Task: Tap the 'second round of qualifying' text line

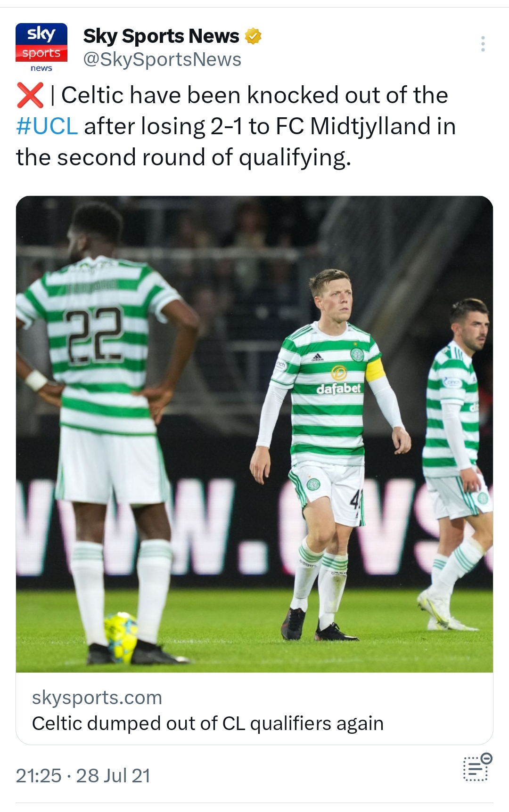Action: click(x=183, y=157)
